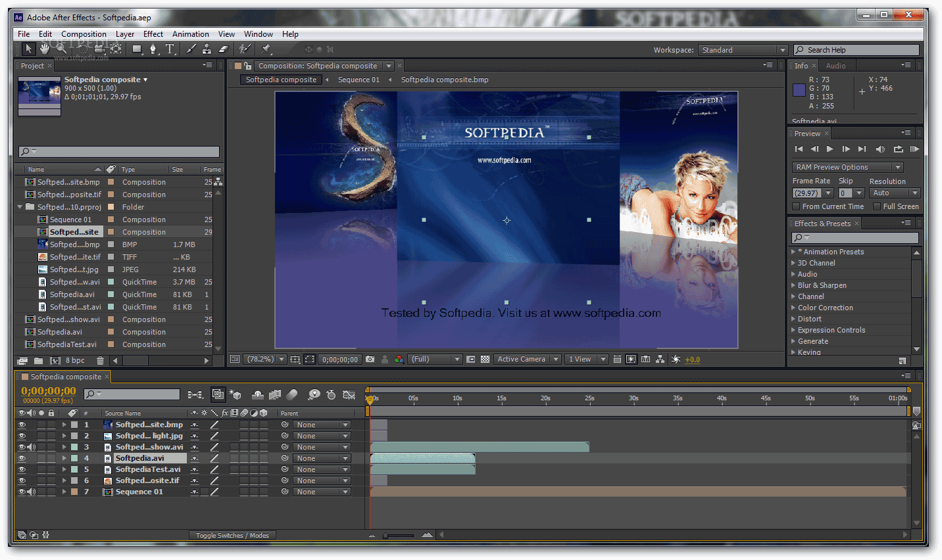Click the label color of layer 3

74,447
